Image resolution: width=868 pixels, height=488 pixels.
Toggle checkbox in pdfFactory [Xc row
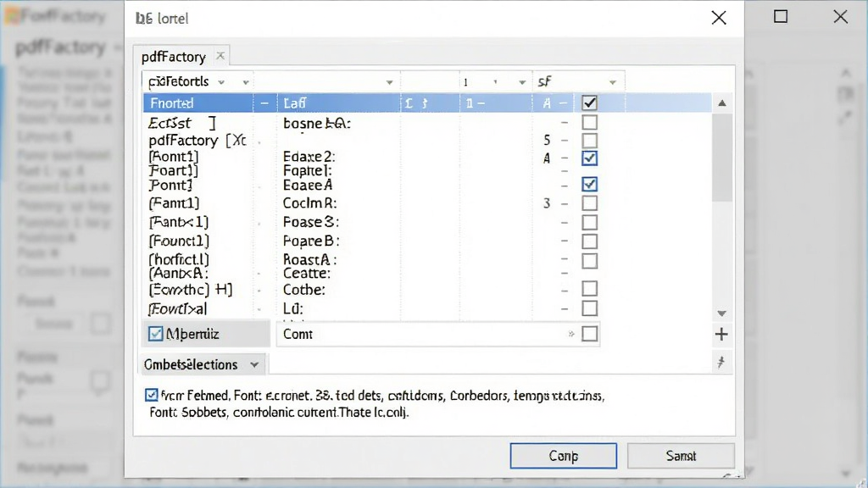(x=589, y=141)
